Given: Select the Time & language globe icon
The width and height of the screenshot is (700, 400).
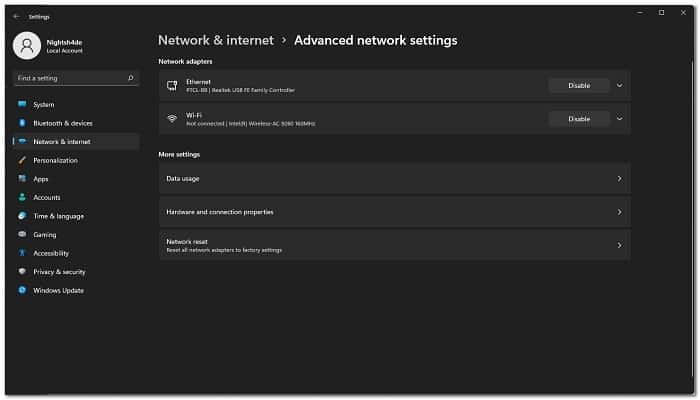Looking at the screenshot, I should [x=22, y=216].
